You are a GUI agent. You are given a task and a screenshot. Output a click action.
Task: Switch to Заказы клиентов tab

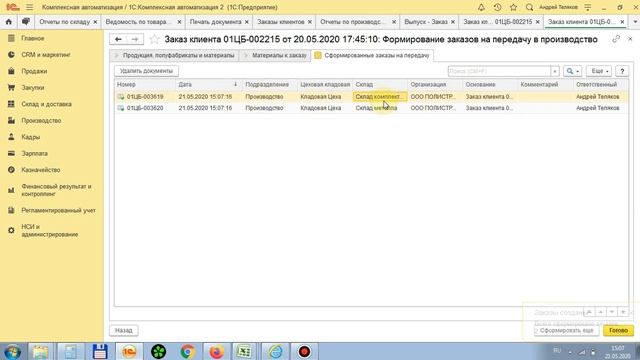click(x=281, y=22)
